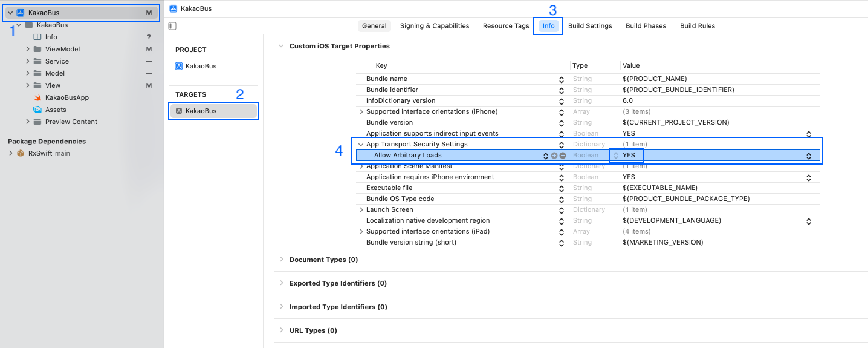
Task: Expand the RxSwift package dependency
Action: coord(10,153)
